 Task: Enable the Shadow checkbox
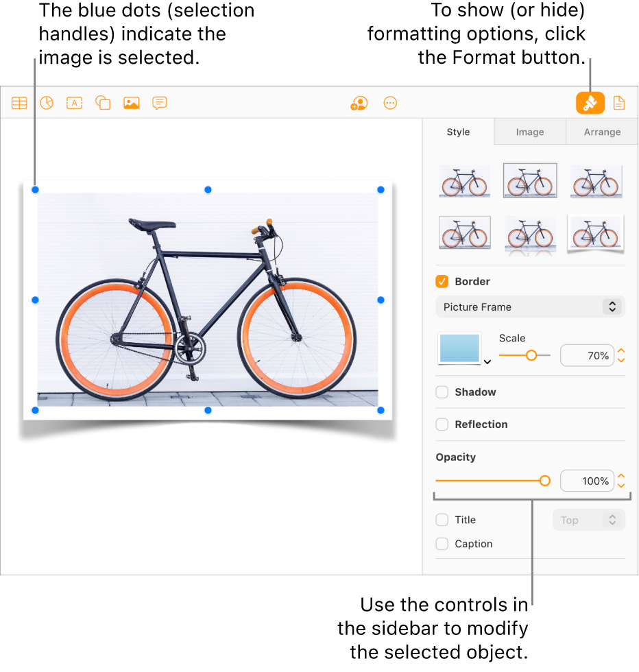click(442, 392)
